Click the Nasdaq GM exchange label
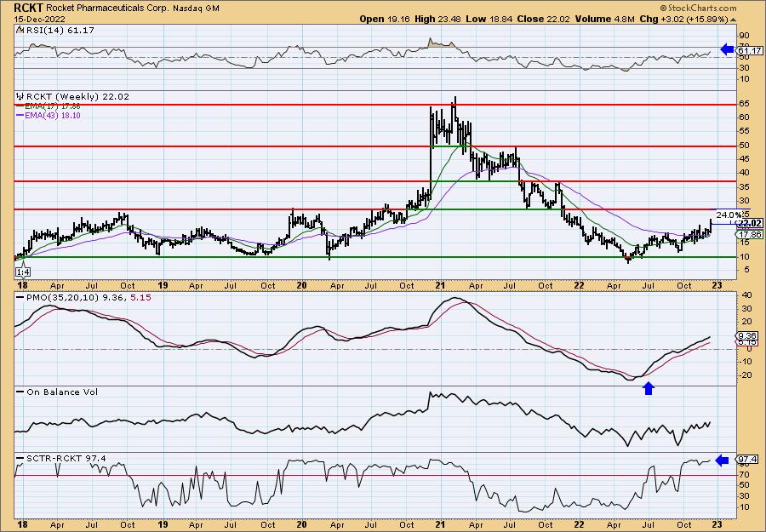This screenshot has width=766, height=532. coord(197,9)
